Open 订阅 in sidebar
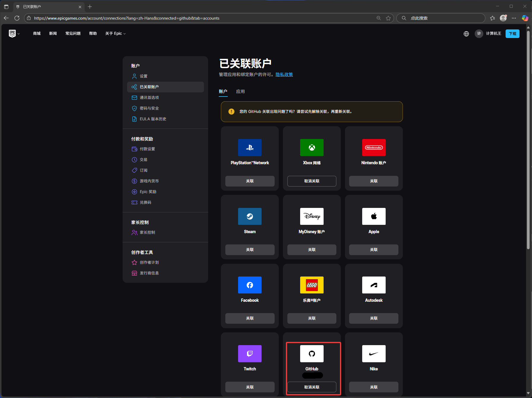Image resolution: width=532 pixels, height=398 pixels. (165, 170)
